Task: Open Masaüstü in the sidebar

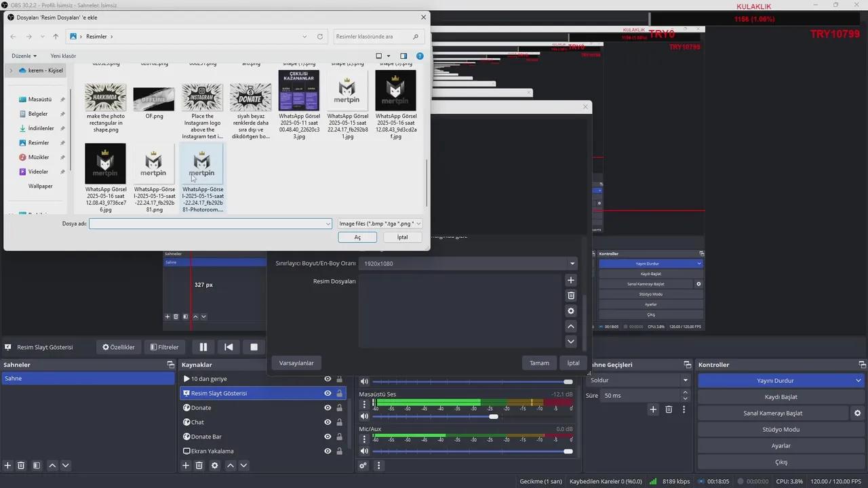Action: pyautogui.click(x=40, y=99)
